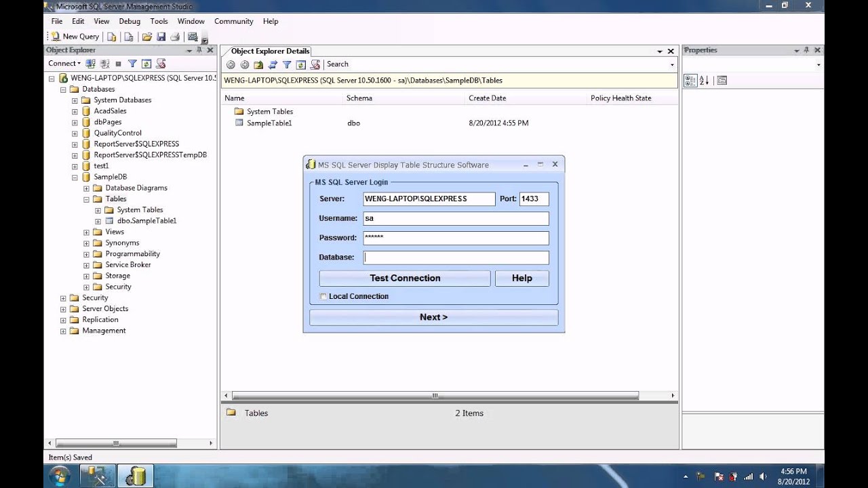Viewport: 868px width, 488px height.
Task: Expand the Programmability folder node
Action: [x=86, y=254]
